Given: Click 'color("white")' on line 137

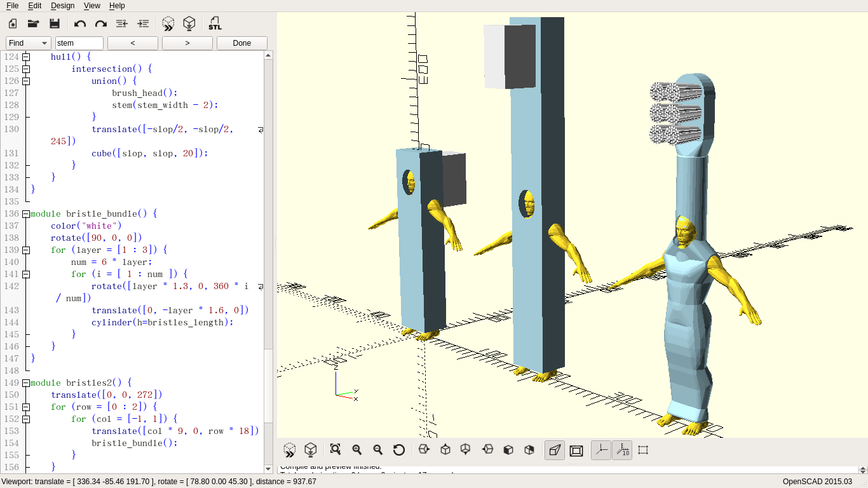Looking at the screenshot, I should (86, 226).
